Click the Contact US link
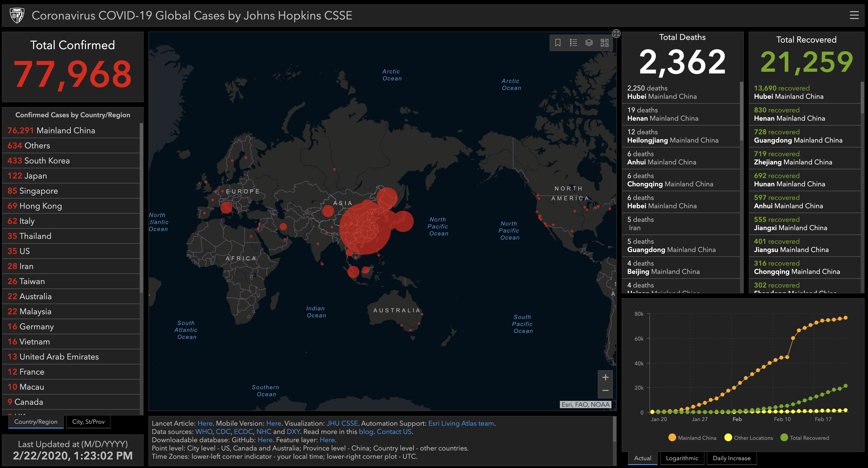This screenshot has height=468, width=868. coord(394,432)
